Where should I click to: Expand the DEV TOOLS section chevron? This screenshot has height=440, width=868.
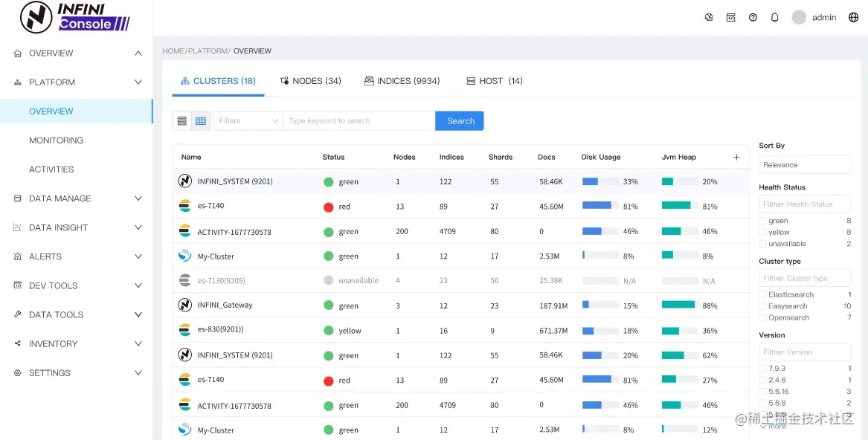coord(138,285)
